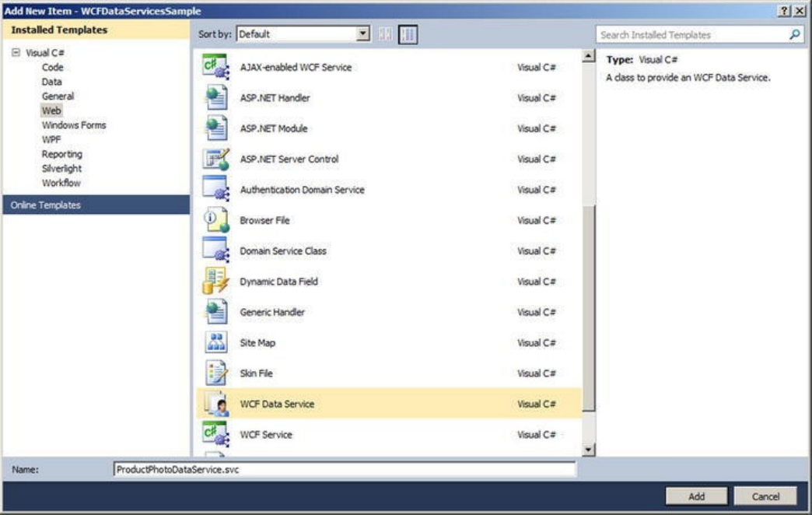The height and width of the screenshot is (515, 812).
Task: Select the Web category
Action: pos(51,110)
